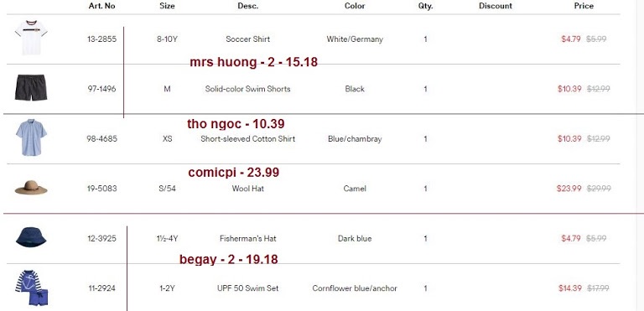Click the $14.39 sale price
This screenshot has height=311, width=644.
pos(570,288)
